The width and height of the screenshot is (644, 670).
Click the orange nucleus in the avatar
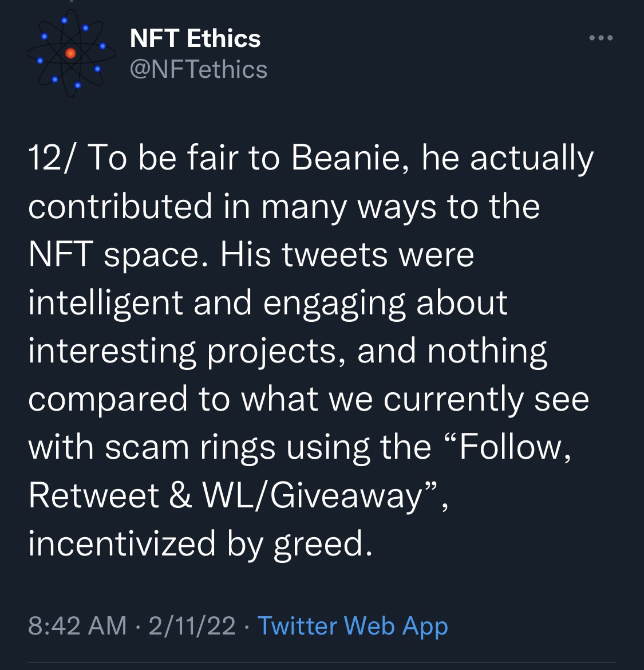point(70,53)
